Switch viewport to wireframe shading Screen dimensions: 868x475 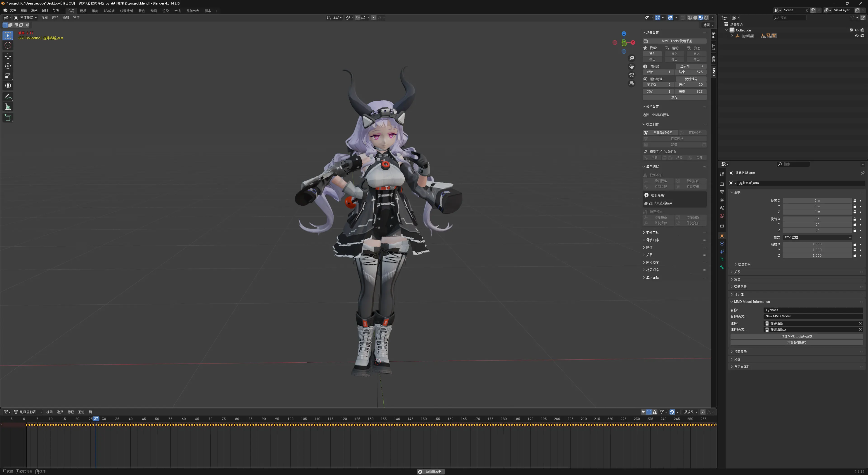[690, 18]
